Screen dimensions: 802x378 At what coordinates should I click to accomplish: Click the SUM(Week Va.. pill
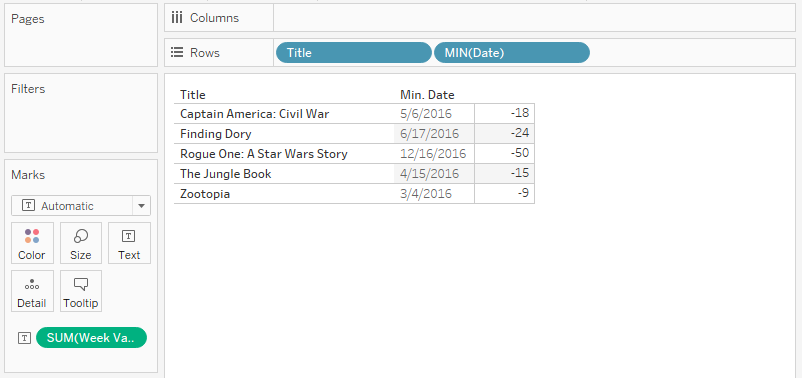point(92,338)
